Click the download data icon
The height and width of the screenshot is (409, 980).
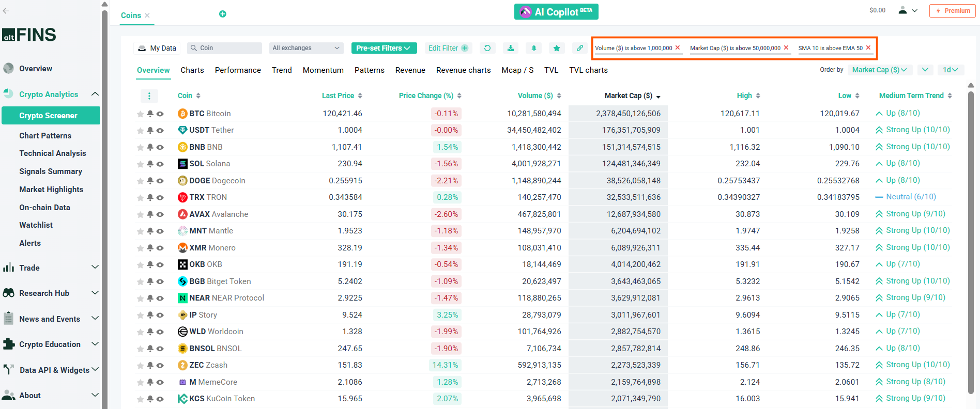click(510, 48)
